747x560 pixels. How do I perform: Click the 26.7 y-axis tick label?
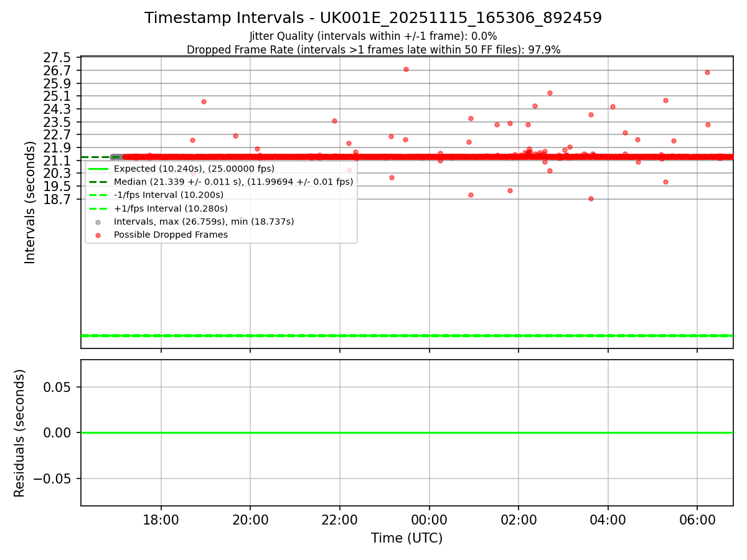(x=57, y=70)
